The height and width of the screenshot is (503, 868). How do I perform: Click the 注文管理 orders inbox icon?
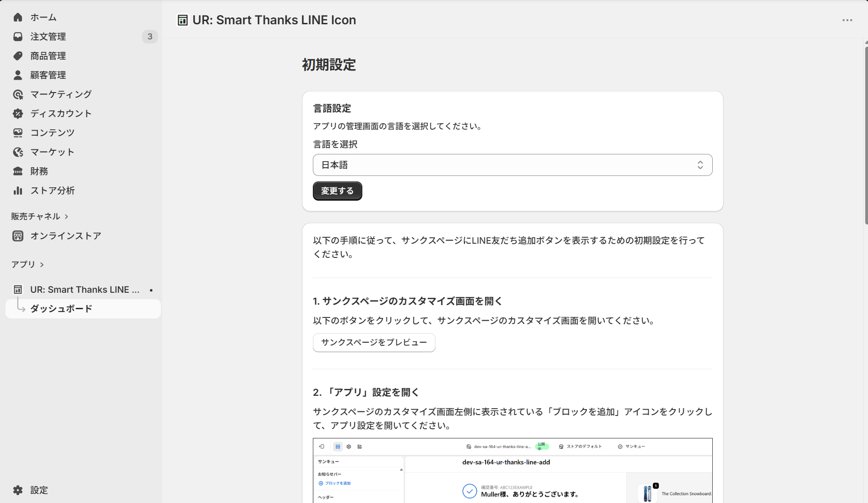(x=18, y=37)
